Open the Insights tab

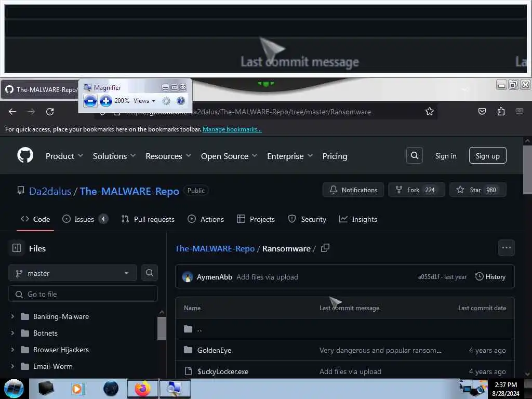(358, 219)
